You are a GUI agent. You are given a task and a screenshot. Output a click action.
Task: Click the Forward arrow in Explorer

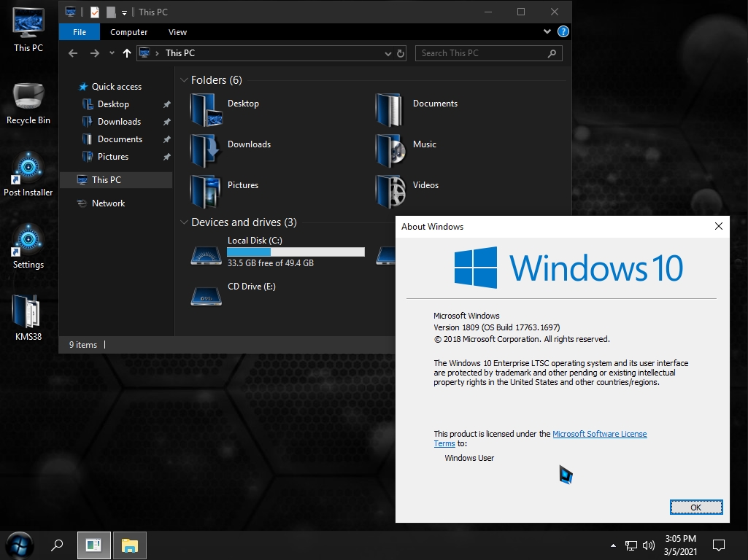tap(94, 53)
